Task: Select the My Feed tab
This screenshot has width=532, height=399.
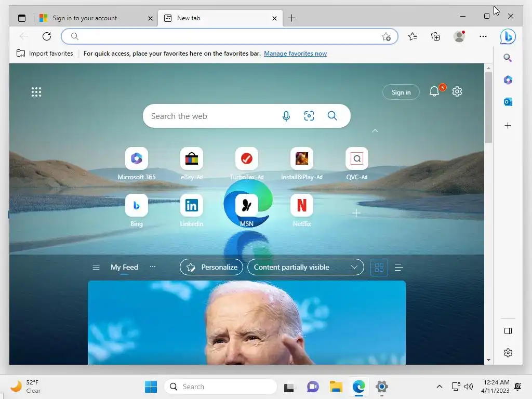Action: (x=124, y=268)
